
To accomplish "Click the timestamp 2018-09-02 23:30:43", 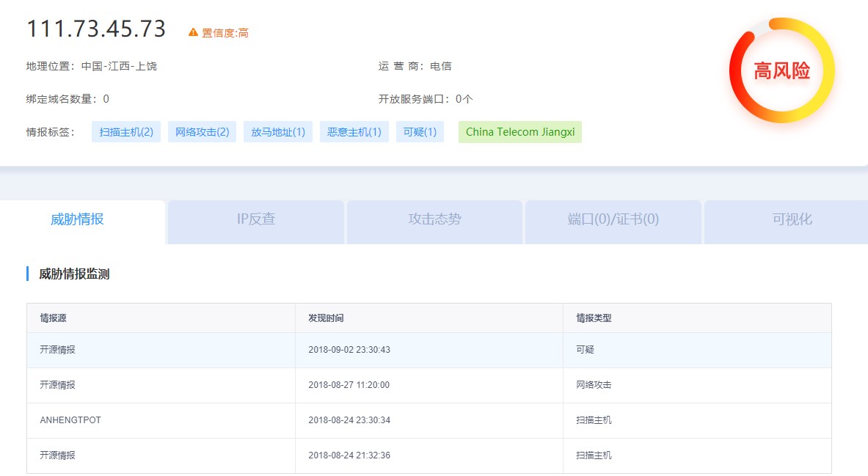I will point(349,350).
